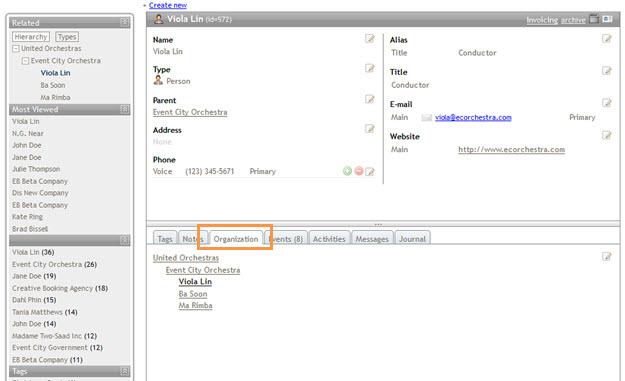Open Viola Lin in Organization tab
This screenshot has width=625, height=381.
(195, 282)
